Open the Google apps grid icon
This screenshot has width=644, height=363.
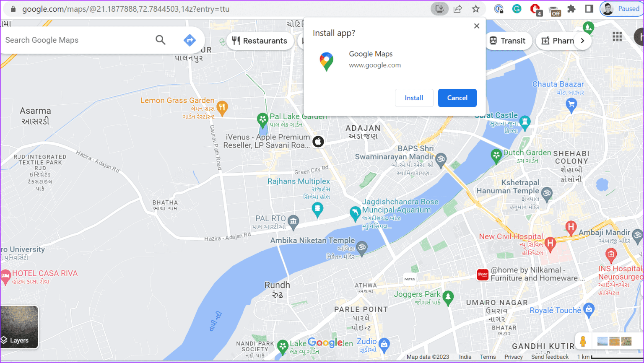pyautogui.click(x=617, y=36)
